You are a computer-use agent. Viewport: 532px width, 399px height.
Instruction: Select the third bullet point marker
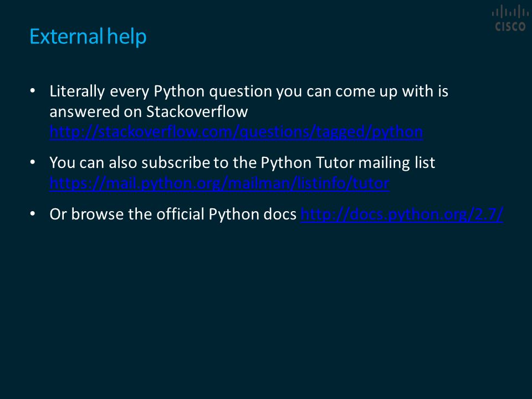click(33, 214)
